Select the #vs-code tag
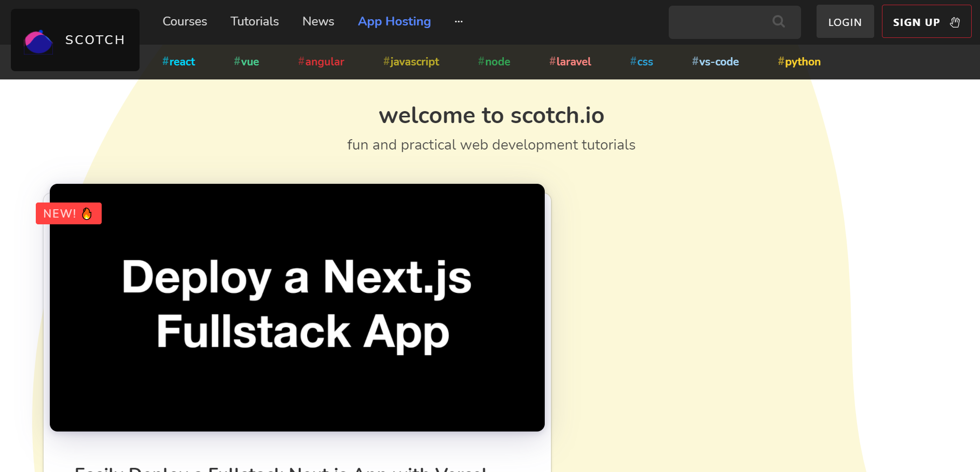Image resolution: width=980 pixels, height=472 pixels. pyautogui.click(x=715, y=61)
